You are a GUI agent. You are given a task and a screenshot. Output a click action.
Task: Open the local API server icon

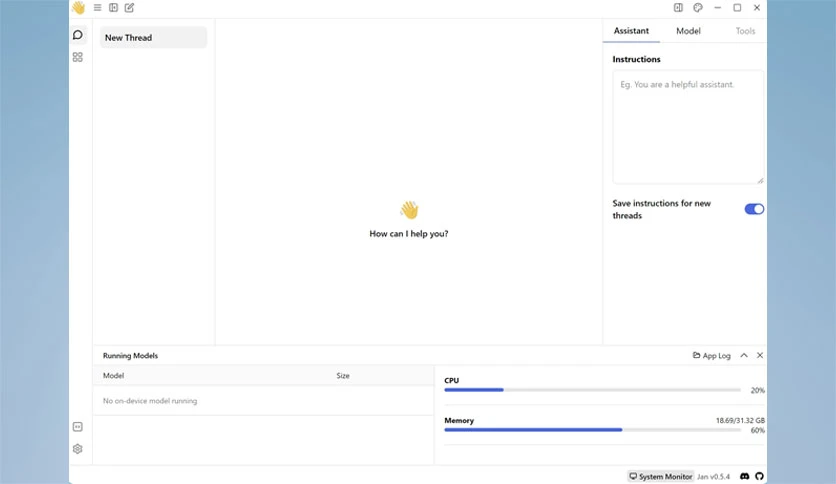[x=78, y=427]
